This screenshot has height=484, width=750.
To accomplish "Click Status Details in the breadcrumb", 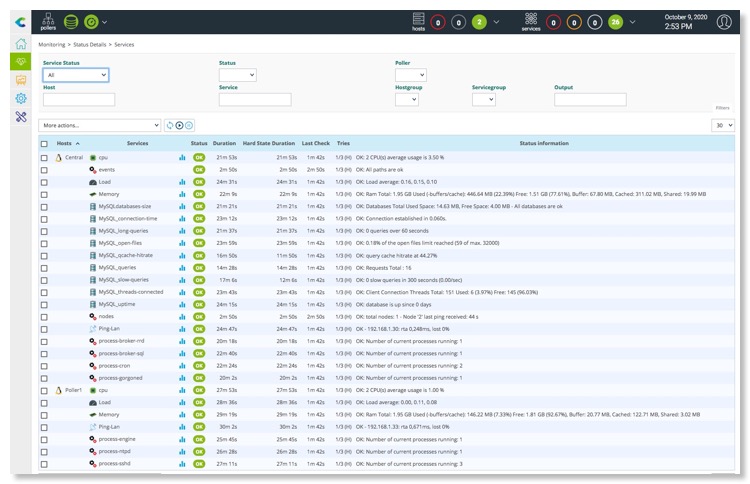I will tap(89, 45).
